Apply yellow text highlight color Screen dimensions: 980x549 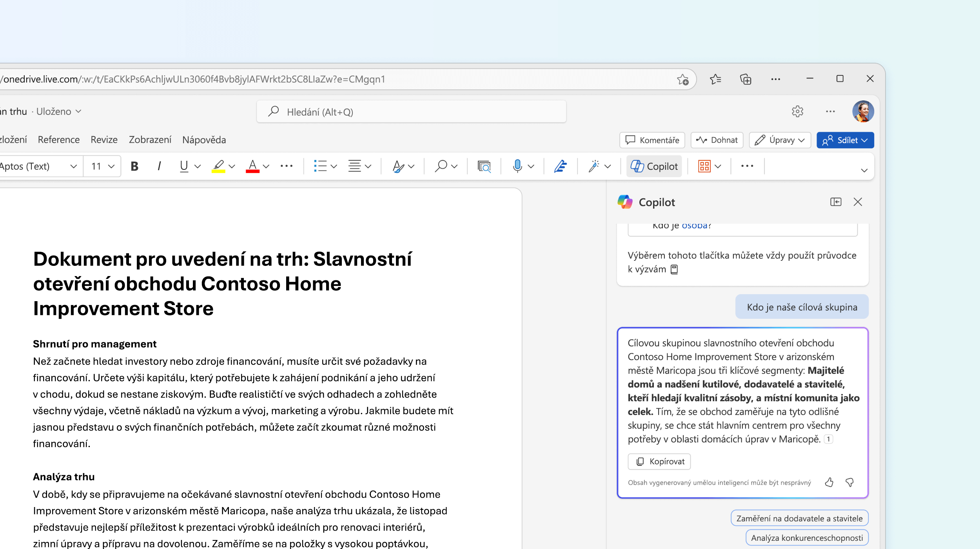click(218, 166)
